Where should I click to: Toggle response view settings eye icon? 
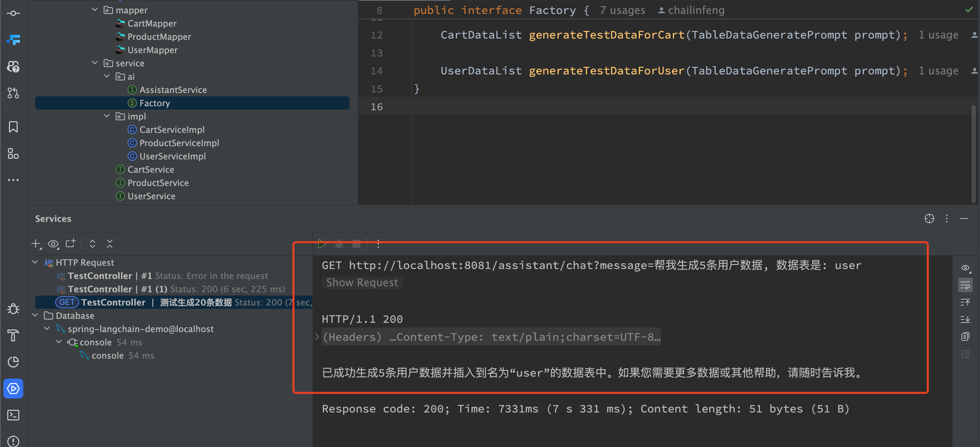(965, 268)
